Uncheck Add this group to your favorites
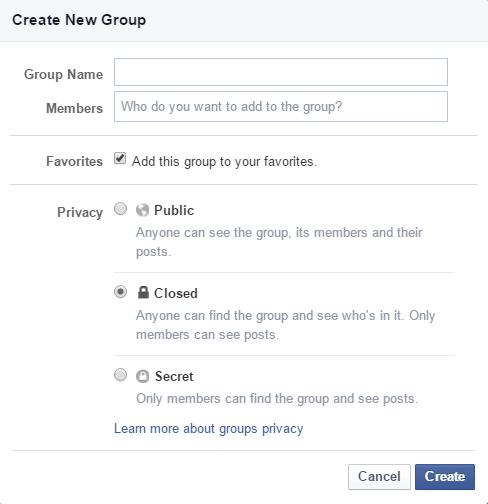The image size is (488, 504). point(120,158)
